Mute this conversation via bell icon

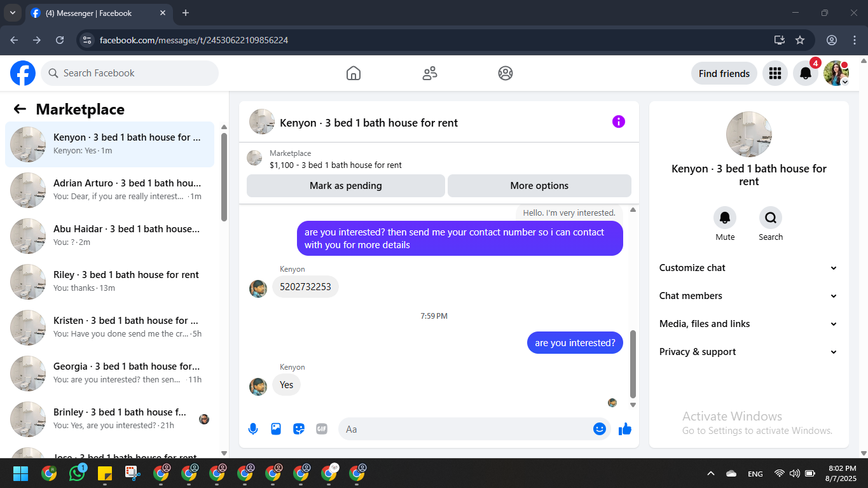tap(725, 218)
